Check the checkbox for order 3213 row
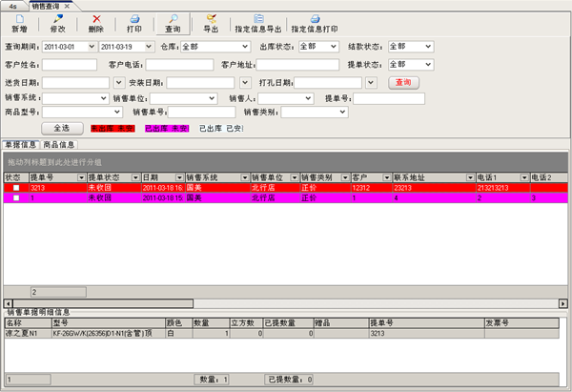The image size is (572, 392). 14,189
